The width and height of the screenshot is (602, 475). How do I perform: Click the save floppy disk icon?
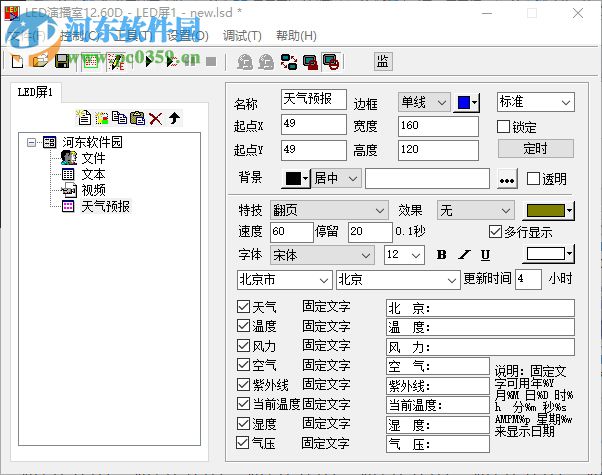point(62,62)
